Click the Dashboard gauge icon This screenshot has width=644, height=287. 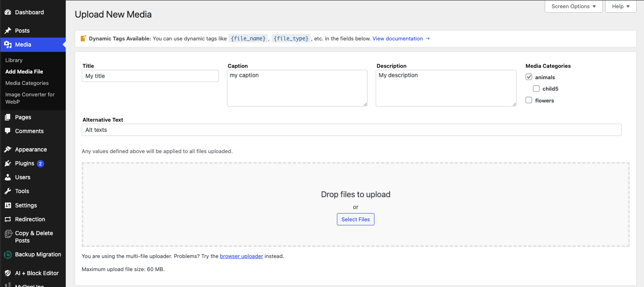(8, 12)
